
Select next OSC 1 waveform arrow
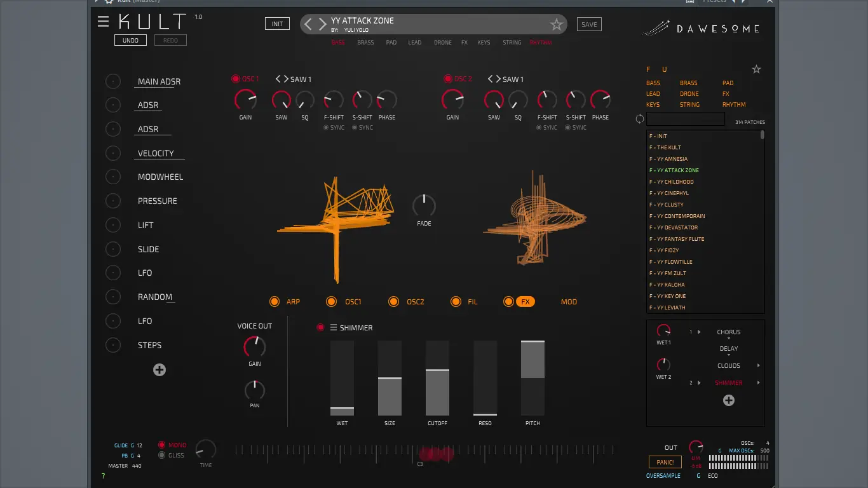pyautogui.click(x=285, y=79)
